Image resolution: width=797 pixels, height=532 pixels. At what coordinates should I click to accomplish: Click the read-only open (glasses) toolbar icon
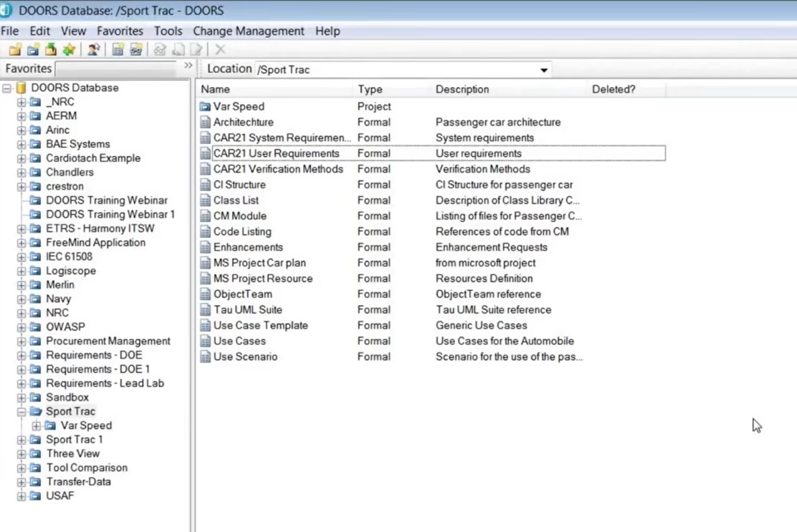click(x=160, y=49)
